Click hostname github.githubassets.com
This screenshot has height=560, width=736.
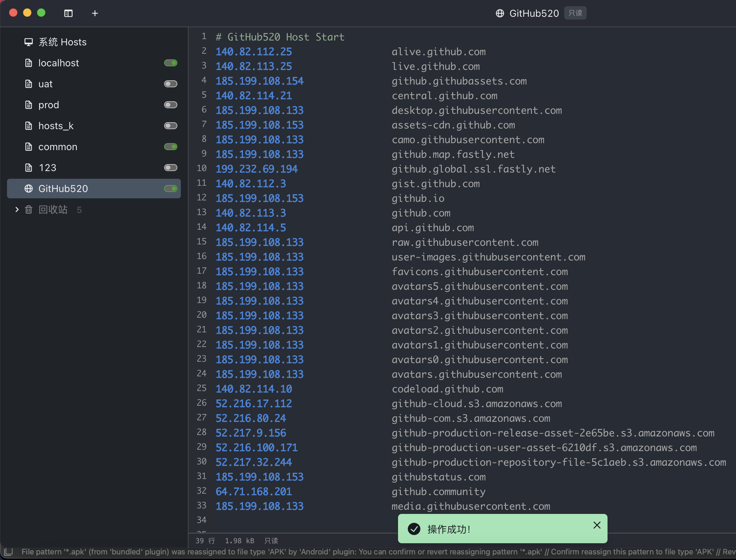click(x=459, y=81)
